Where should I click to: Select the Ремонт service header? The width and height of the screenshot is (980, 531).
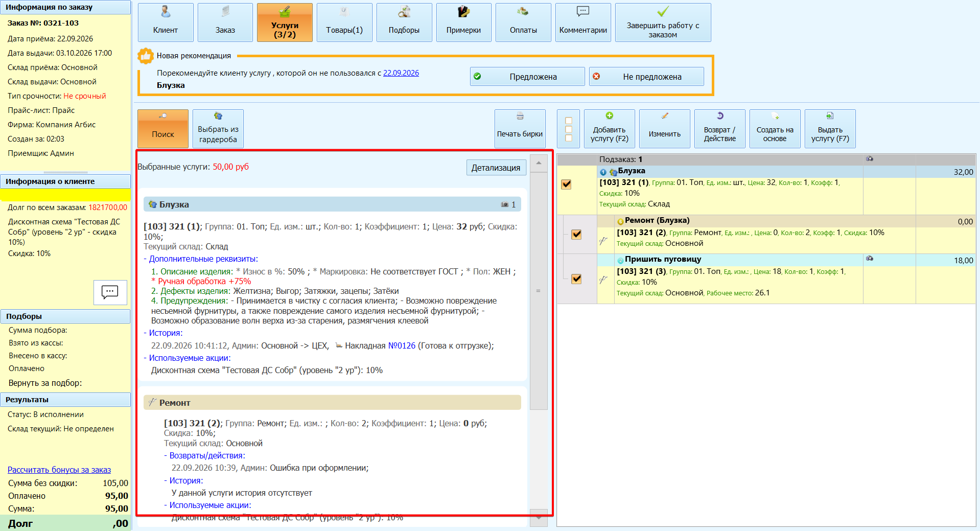332,403
